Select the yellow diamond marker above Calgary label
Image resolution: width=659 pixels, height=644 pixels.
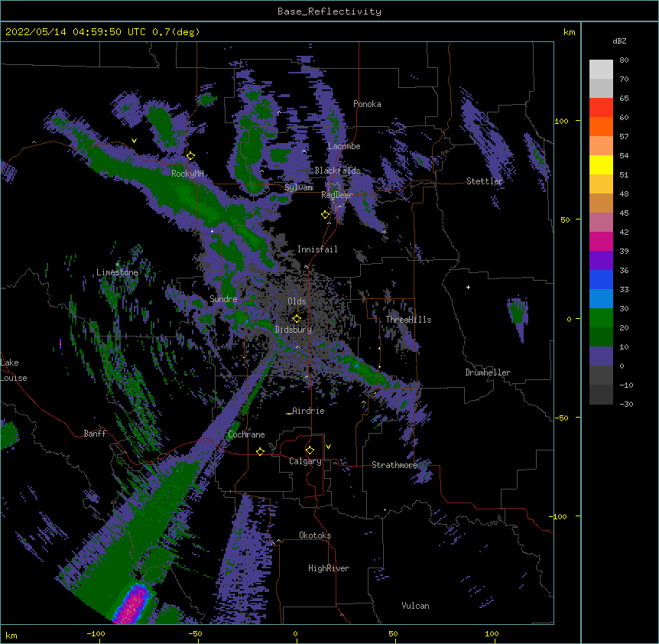(310, 450)
